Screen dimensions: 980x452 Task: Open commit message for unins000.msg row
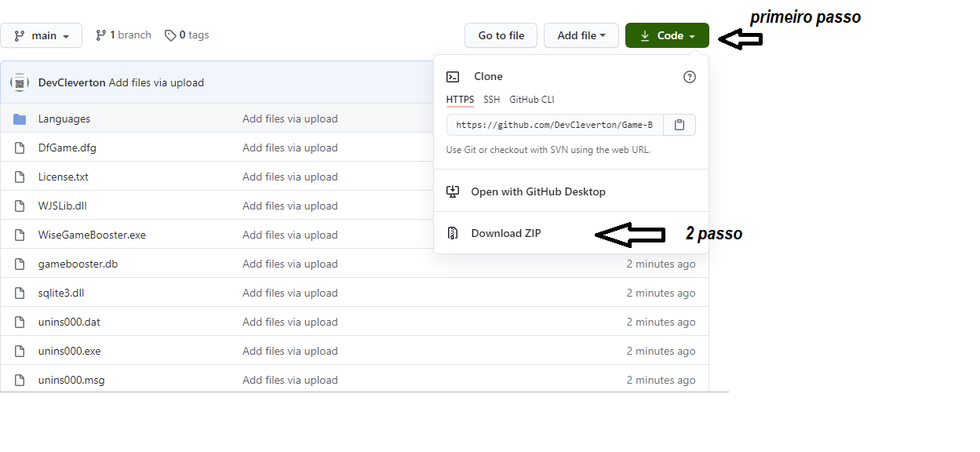[x=290, y=380]
